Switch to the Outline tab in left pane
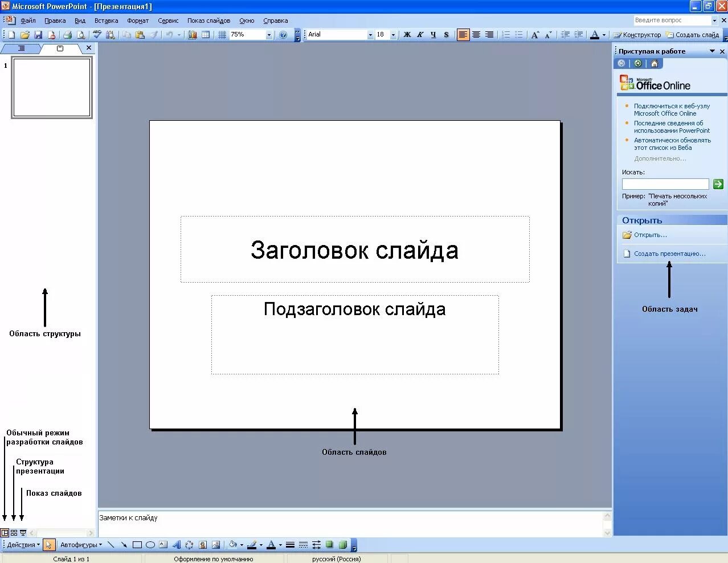 coord(22,48)
